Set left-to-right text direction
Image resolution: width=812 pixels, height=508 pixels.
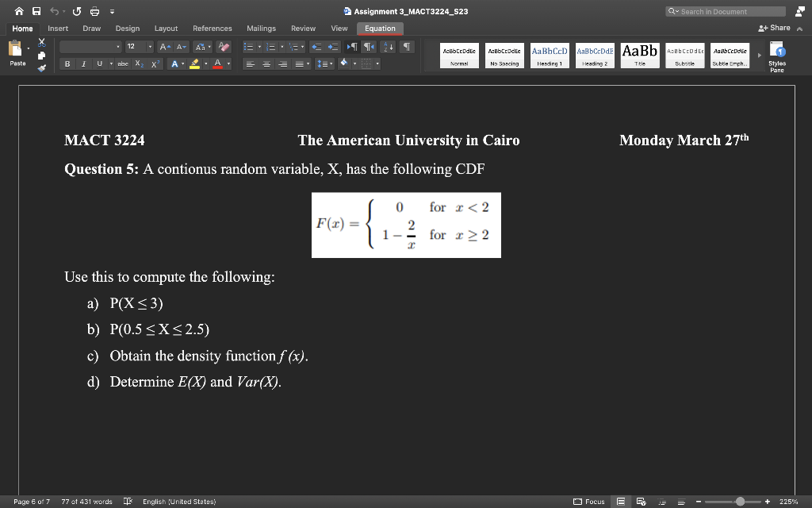(x=351, y=47)
